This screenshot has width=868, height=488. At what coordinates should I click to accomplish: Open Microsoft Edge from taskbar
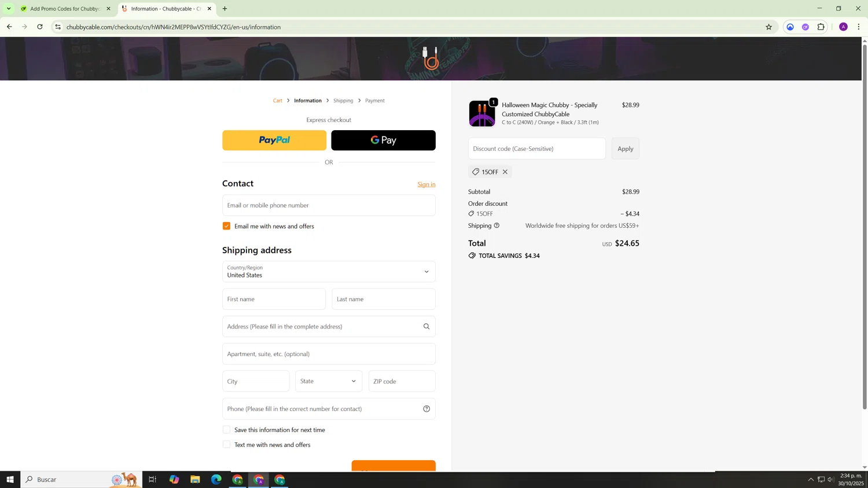[216, 479]
